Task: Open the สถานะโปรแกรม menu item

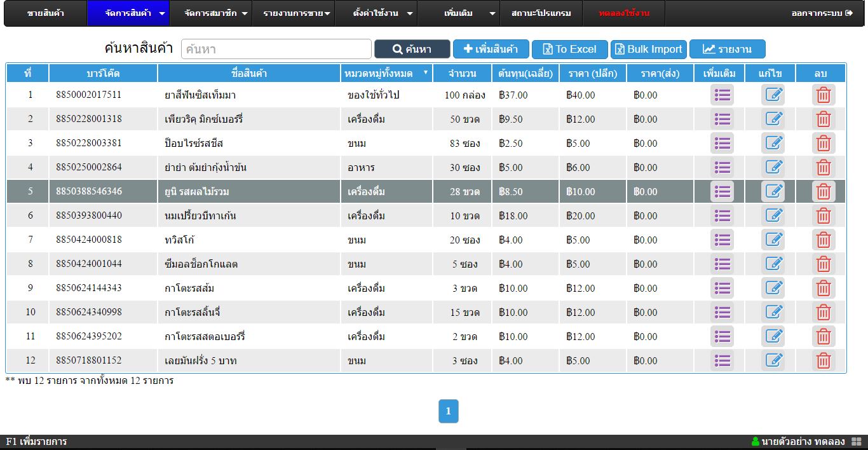Action: pyautogui.click(x=541, y=13)
